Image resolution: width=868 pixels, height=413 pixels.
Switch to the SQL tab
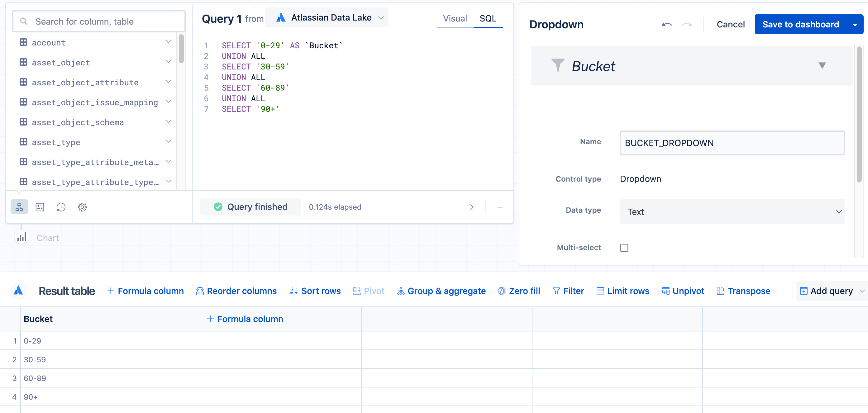point(488,18)
